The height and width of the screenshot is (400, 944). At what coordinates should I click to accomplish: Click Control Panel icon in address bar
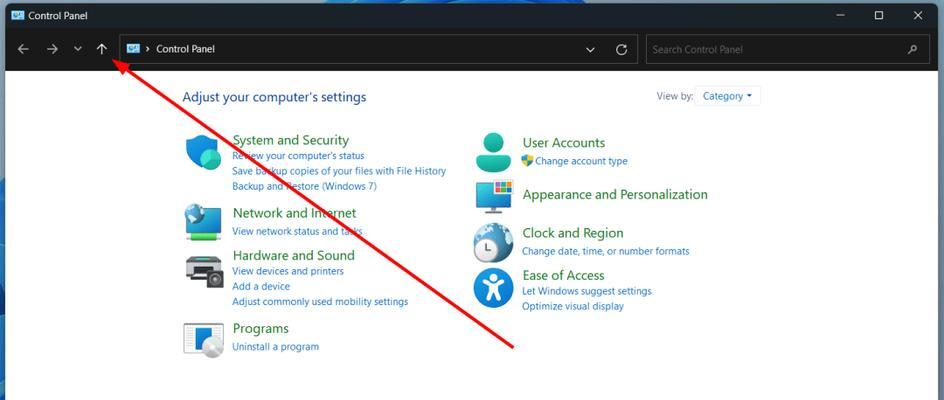133,49
